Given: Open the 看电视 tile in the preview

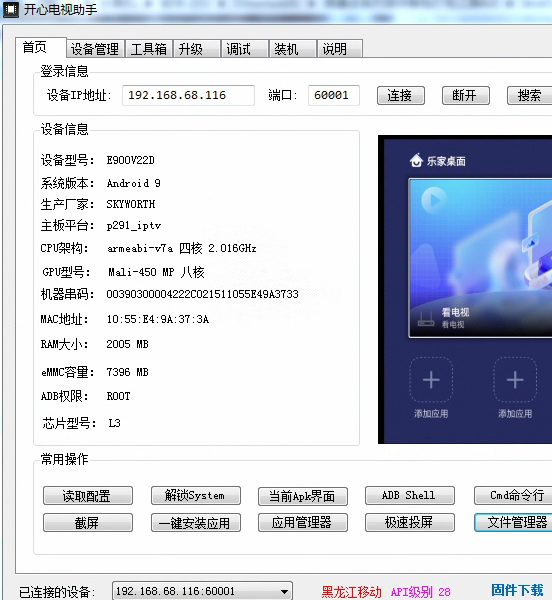Looking at the screenshot, I should pyautogui.click(x=480, y=258).
